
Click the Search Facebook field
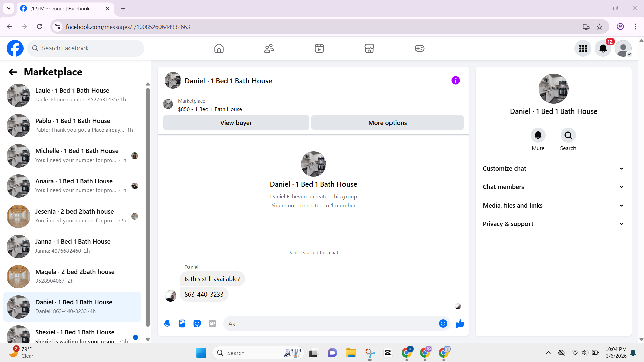[86, 48]
